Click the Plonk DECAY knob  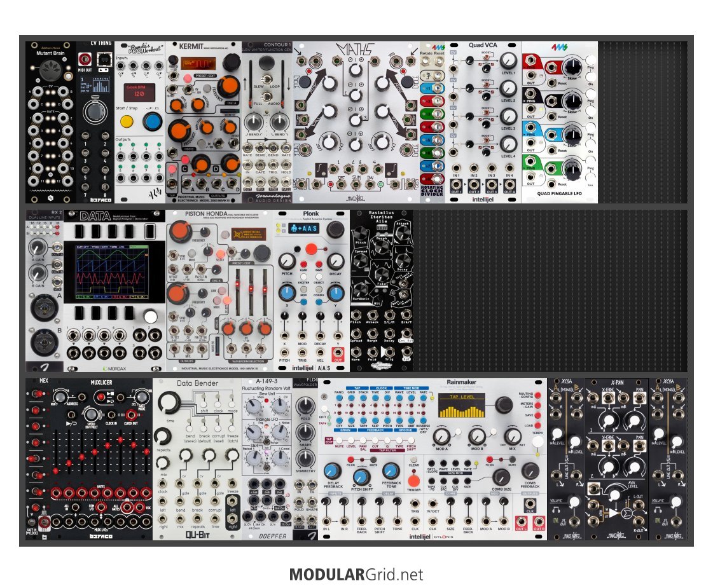pos(335,261)
